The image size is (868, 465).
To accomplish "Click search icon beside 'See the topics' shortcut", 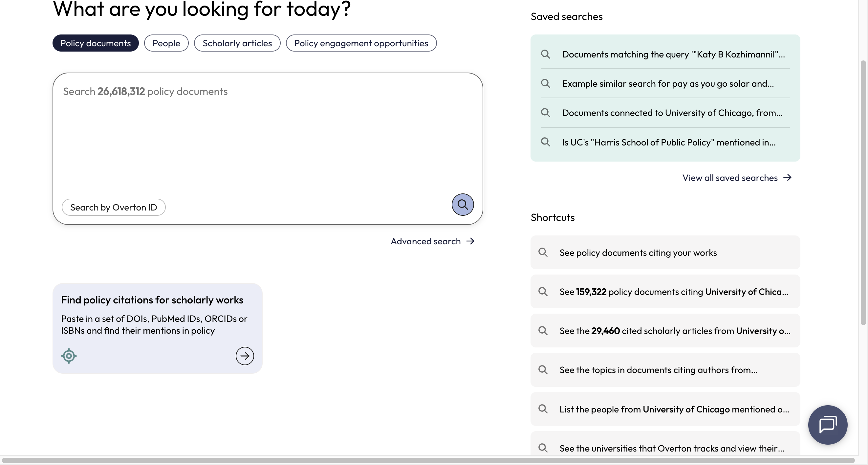I will [x=543, y=370].
